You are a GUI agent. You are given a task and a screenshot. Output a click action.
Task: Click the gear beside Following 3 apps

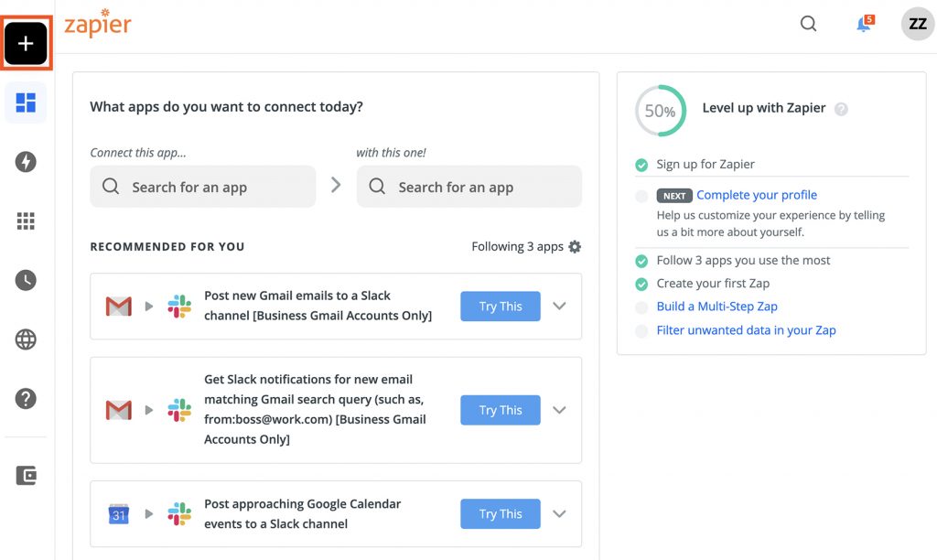575,247
